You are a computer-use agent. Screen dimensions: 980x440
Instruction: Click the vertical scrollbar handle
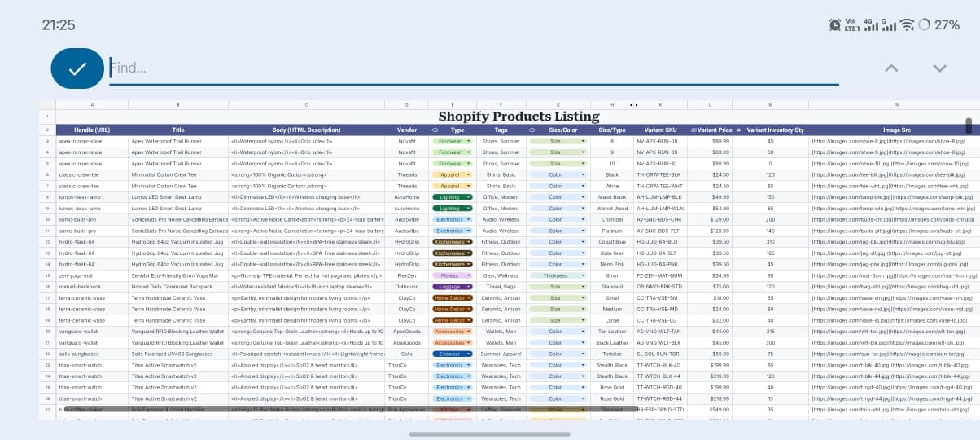pyautogui.click(x=969, y=125)
